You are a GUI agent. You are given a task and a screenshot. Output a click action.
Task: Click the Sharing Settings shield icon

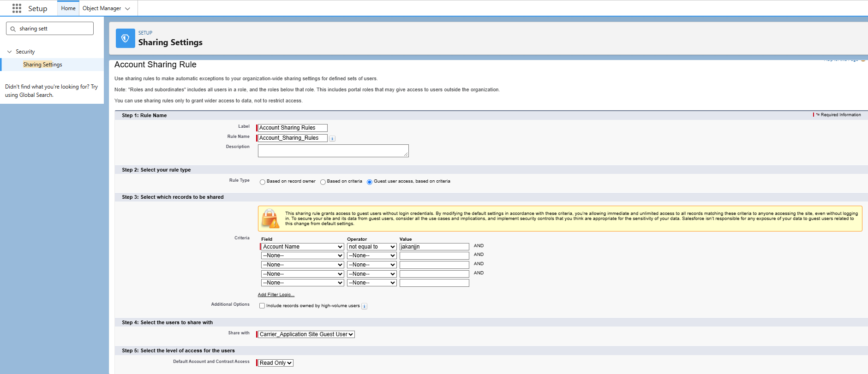click(x=125, y=38)
